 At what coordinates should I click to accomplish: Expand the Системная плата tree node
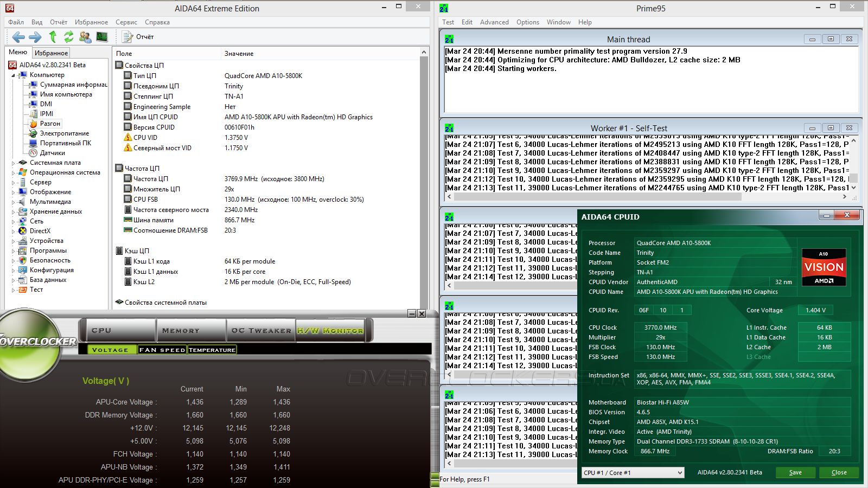click(x=13, y=163)
